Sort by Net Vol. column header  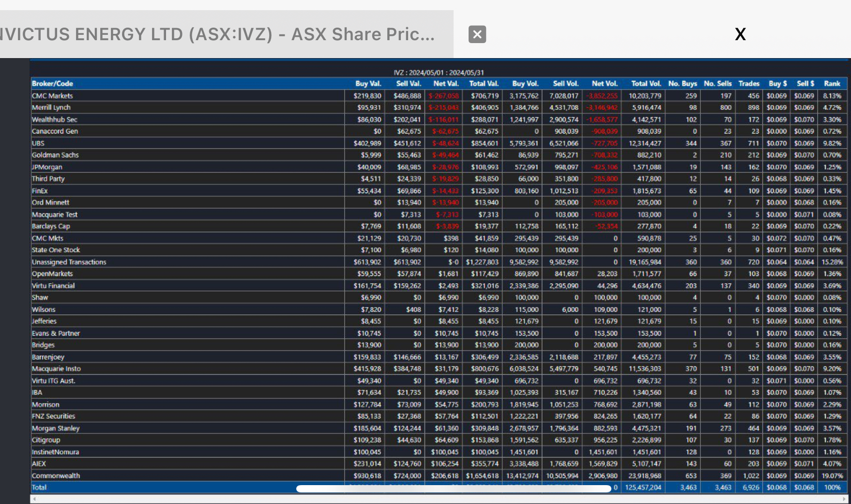point(605,84)
